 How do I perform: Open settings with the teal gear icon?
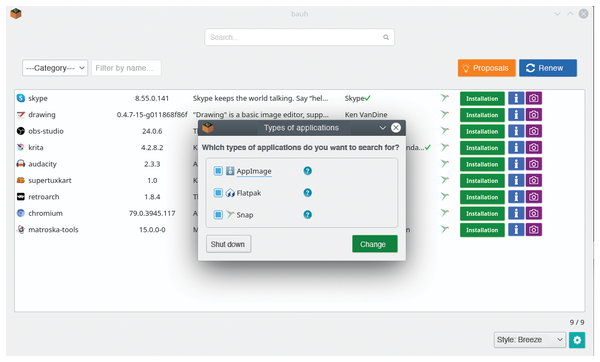pyautogui.click(x=577, y=340)
